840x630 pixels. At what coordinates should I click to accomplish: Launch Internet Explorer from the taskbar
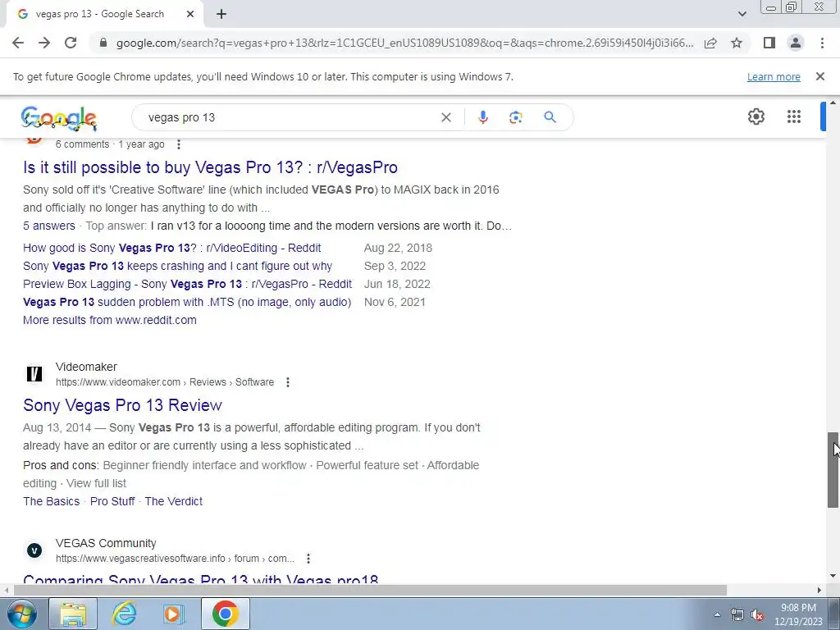(124, 614)
